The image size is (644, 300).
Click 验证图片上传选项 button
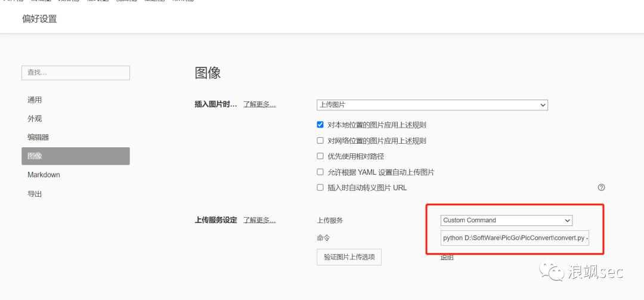pos(349,257)
